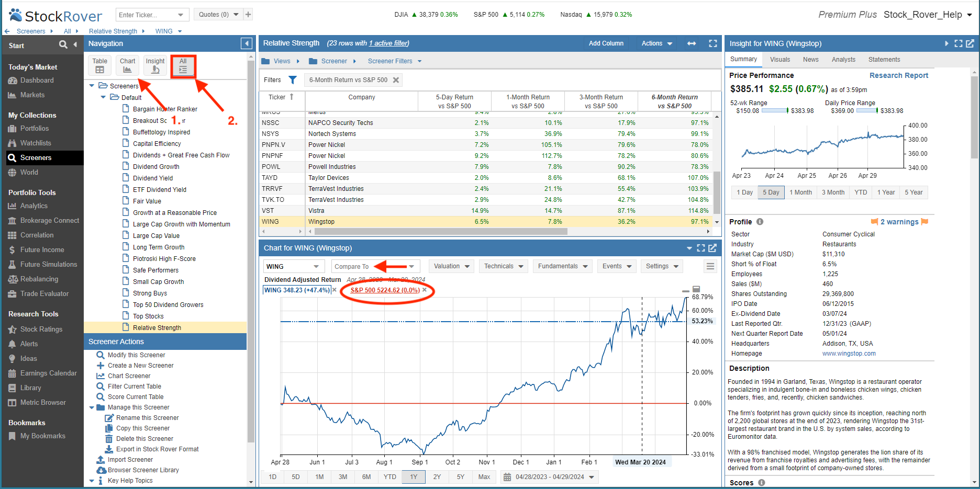
Task: Open the Quotes (0) dropdown
Action: [218, 15]
